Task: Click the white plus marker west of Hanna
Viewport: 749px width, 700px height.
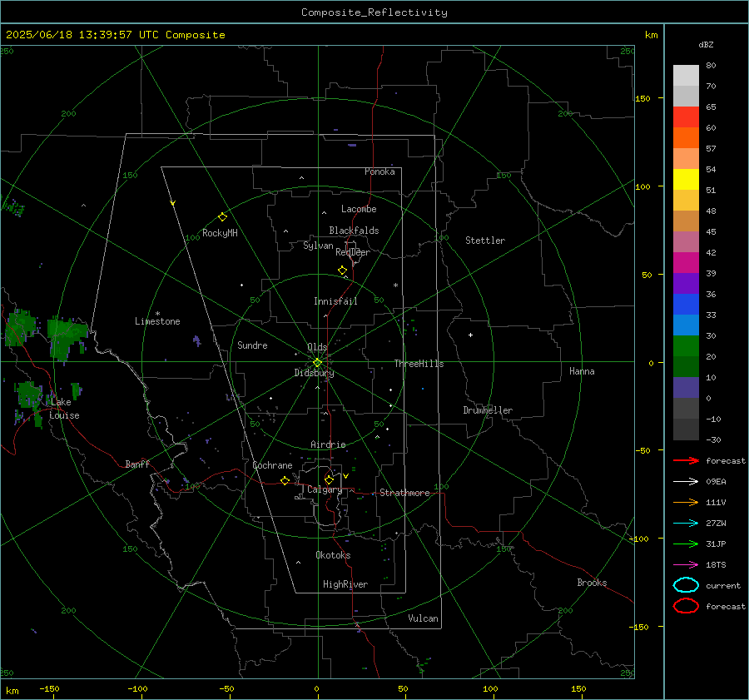Action: tap(470, 335)
